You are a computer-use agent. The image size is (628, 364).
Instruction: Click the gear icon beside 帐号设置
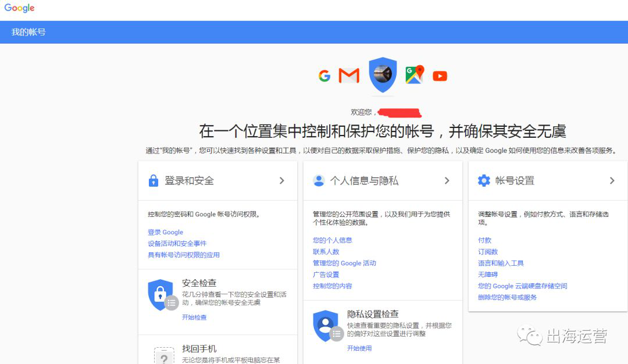[x=484, y=181]
